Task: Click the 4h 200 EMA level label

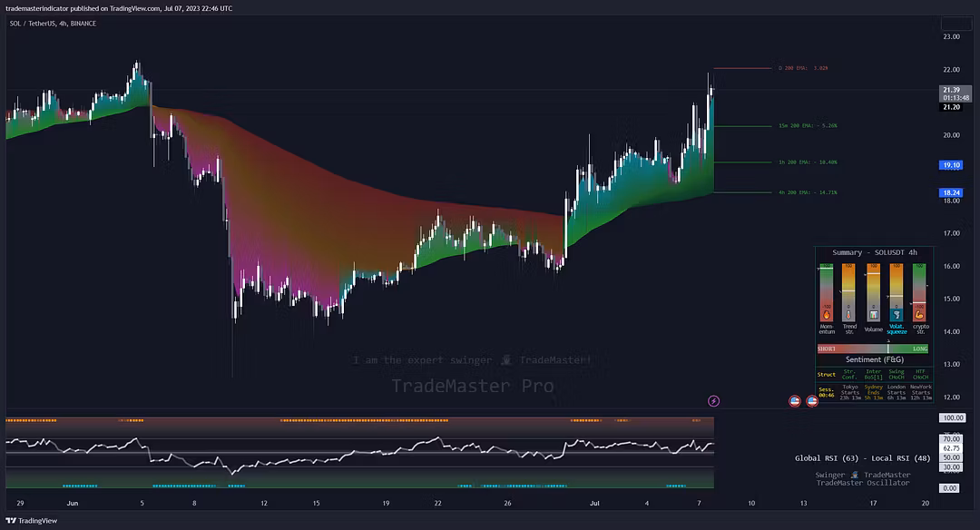Action: pos(808,192)
